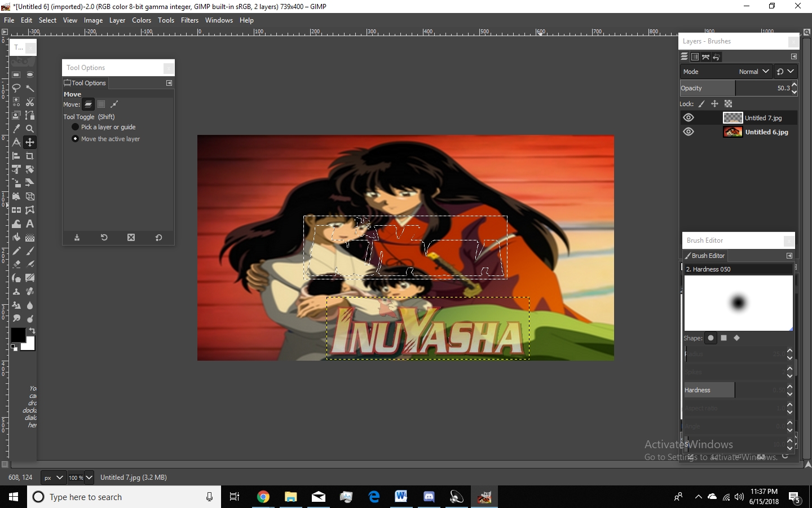Screen dimensions: 812x508
Task: Select the Gradient tool
Action: pos(30,237)
